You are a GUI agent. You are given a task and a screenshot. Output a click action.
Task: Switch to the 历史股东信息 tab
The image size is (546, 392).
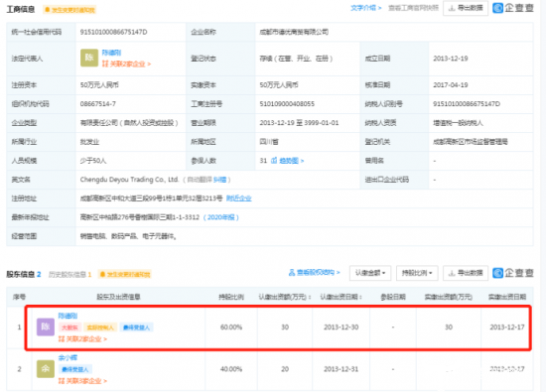[x=69, y=274]
